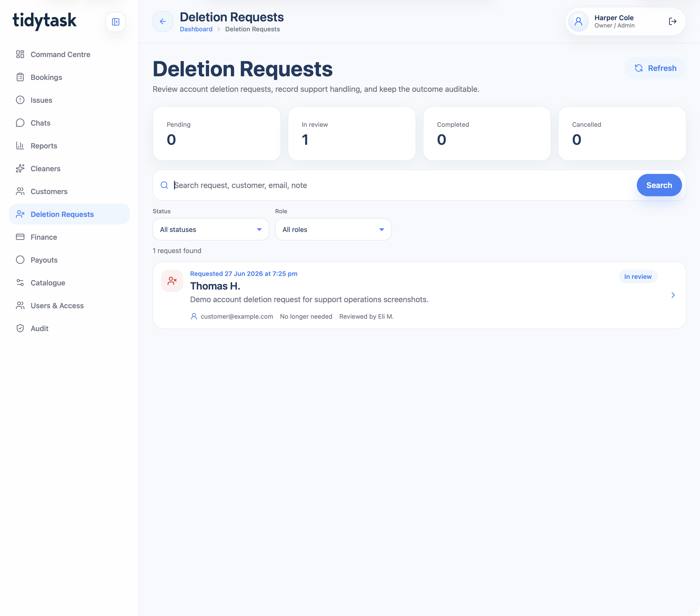This screenshot has height=616, width=700.
Task: Navigate to Catalogue in the sidebar
Action: pos(69,283)
